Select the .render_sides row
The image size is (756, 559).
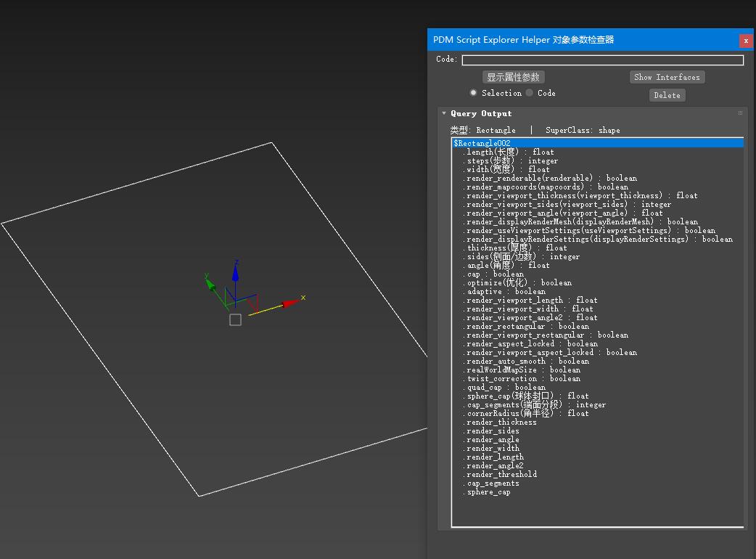[597, 431]
